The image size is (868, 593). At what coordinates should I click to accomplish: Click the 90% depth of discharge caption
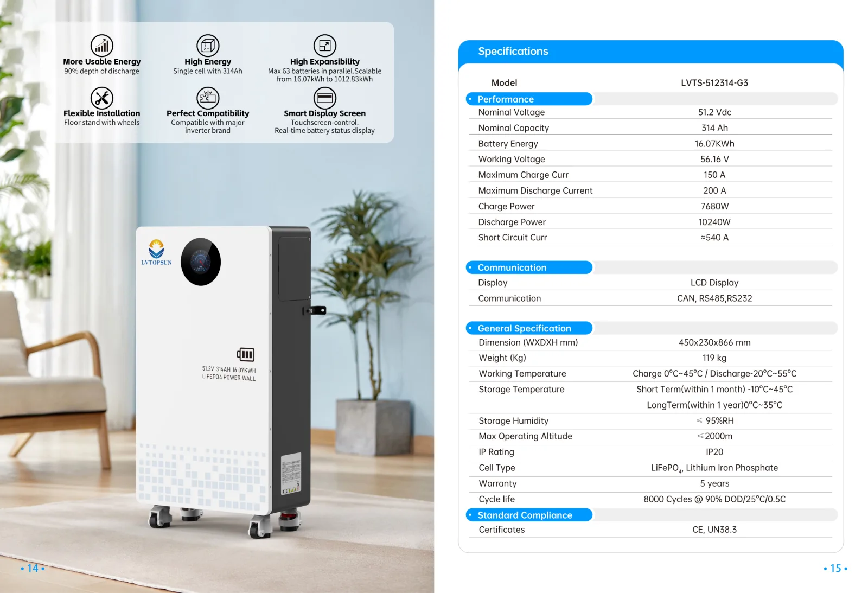(101, 71)
